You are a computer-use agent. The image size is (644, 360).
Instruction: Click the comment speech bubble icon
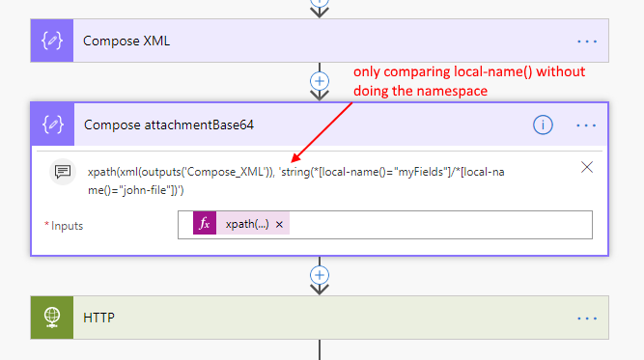coord(63,172)
